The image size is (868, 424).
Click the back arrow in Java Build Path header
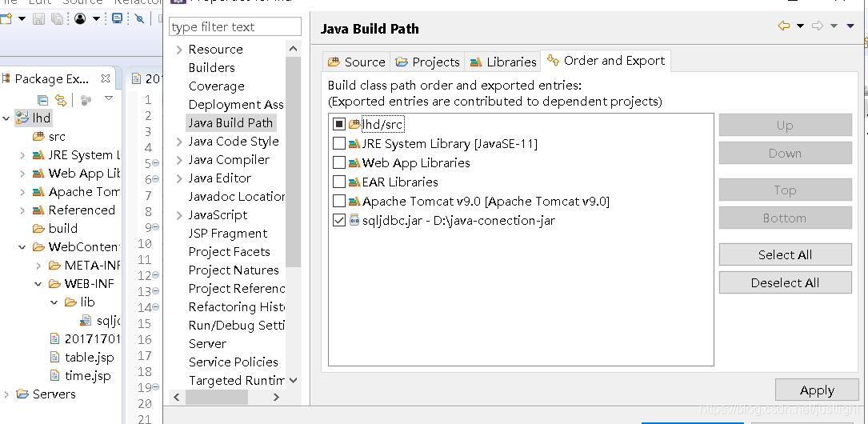pyautogui.click(x=784, y=26)
